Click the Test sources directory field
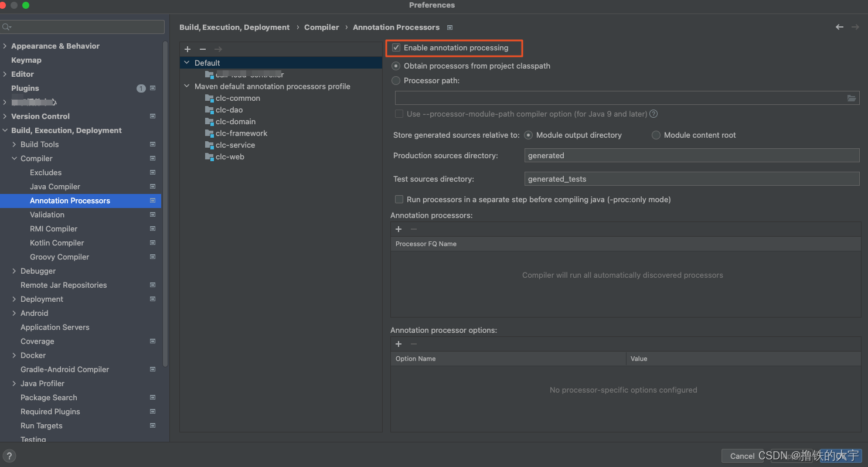 [692, 179]
